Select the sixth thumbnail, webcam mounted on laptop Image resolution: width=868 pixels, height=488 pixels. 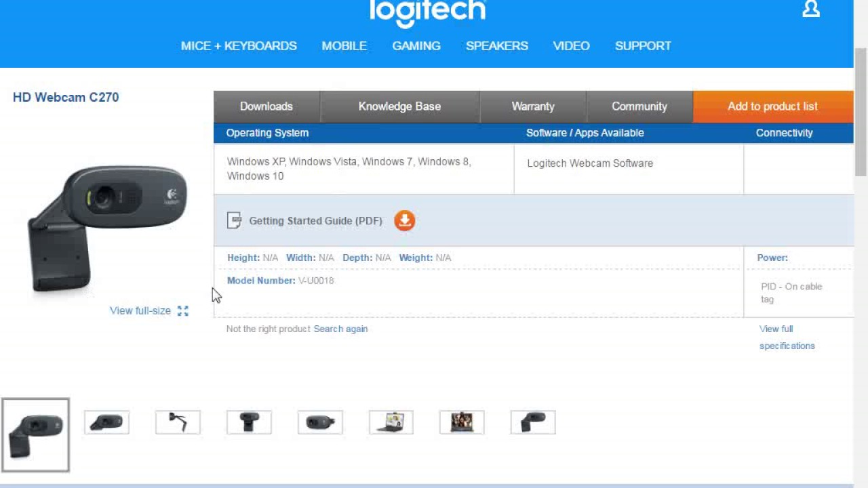[391, 422]
